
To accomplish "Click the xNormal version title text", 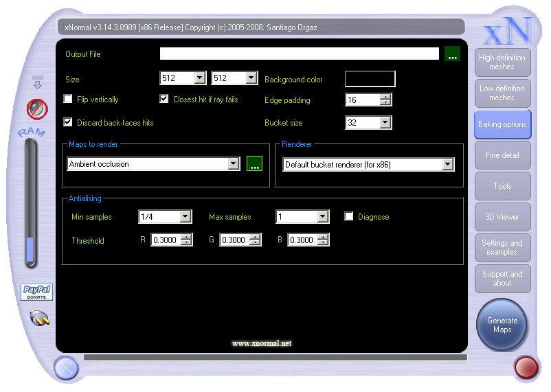I will point(191,27).
